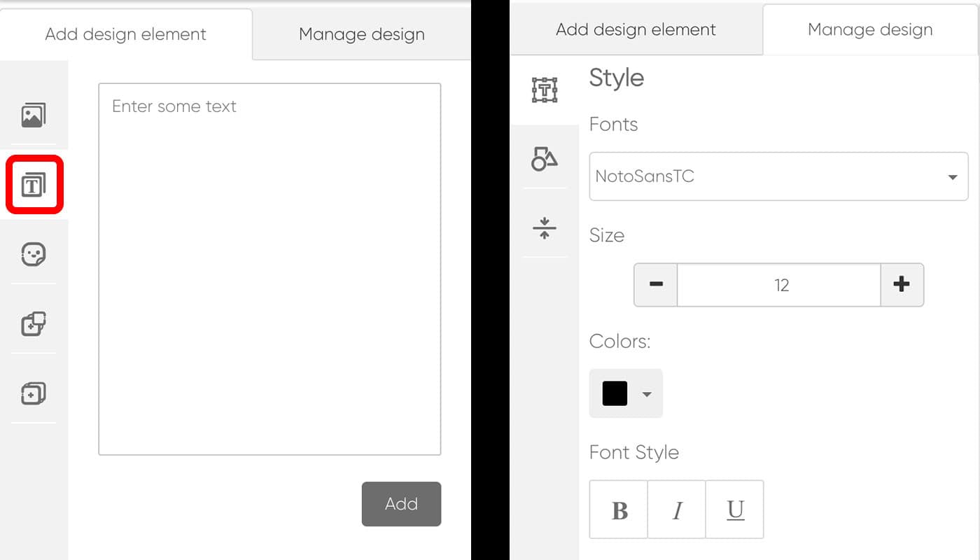This screenshot has height=560, width=980.
Task: Select the text style icon in Manage panel
Action: coord(544,90)
